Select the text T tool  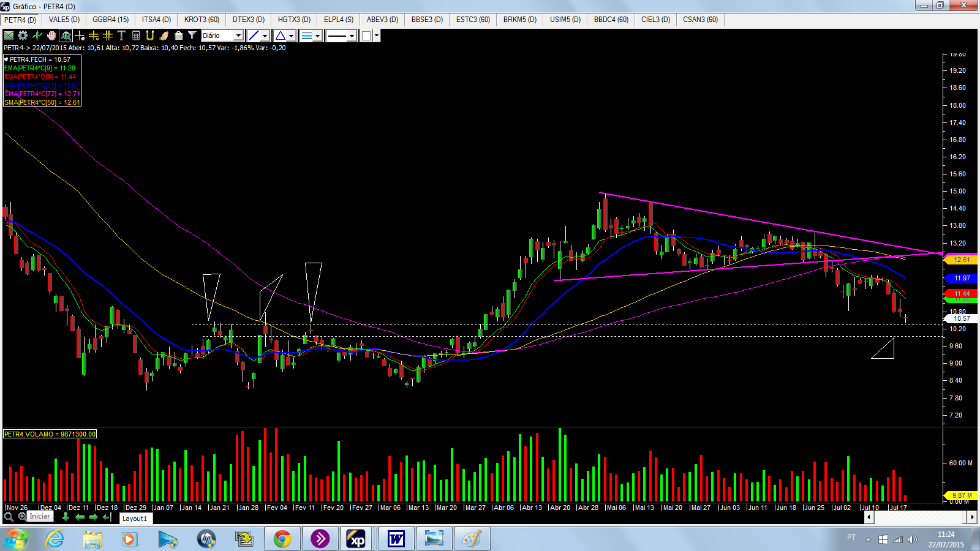tap(121, 36)
